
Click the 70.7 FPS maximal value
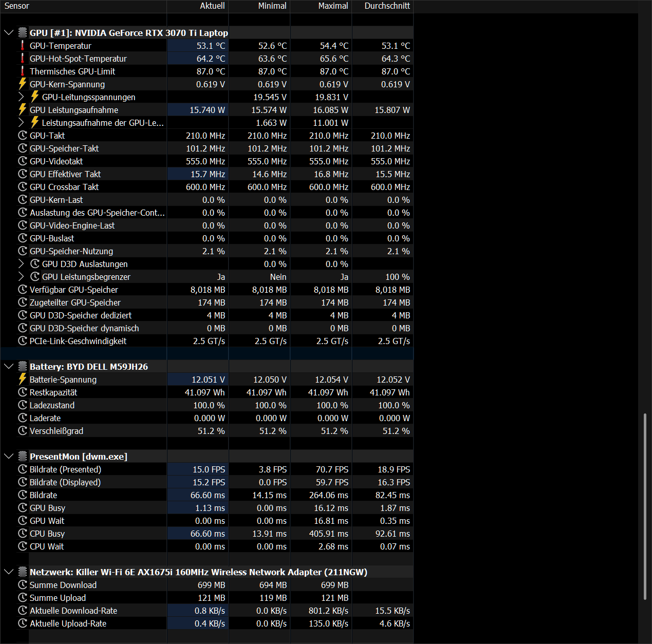tap(332, 469)
